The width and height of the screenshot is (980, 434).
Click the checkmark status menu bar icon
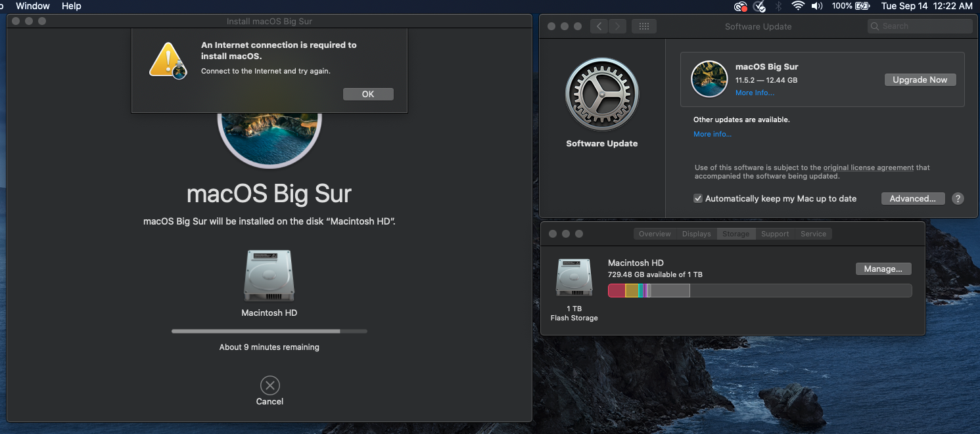point(760,6)
